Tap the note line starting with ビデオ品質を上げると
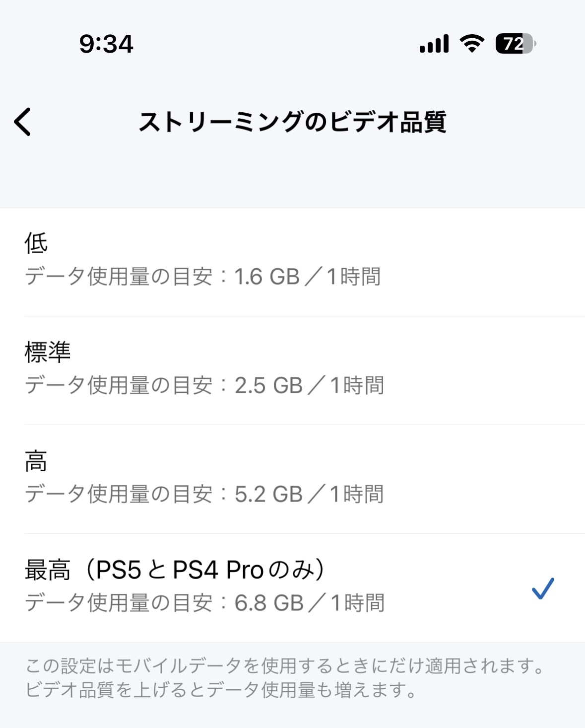Image resolution: width=585 pixels, height=728 pixels. pyautogui.click(x=221, y=690)
